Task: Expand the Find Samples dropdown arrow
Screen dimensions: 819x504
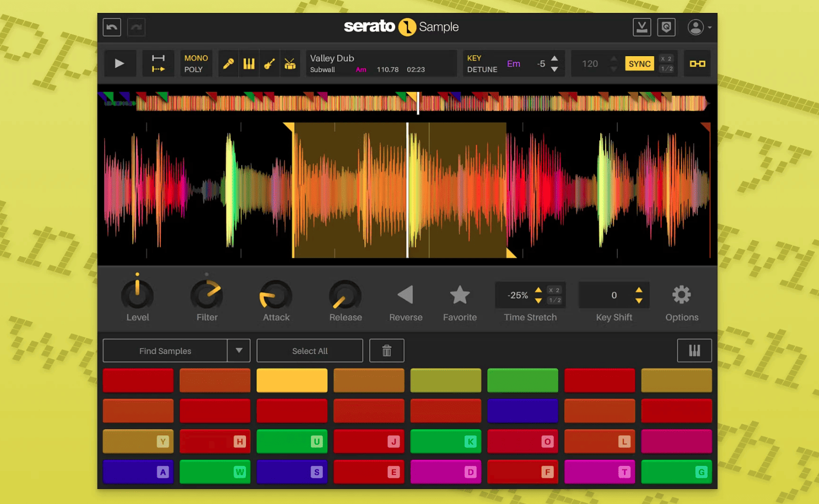Action: (x=239, y=351)
